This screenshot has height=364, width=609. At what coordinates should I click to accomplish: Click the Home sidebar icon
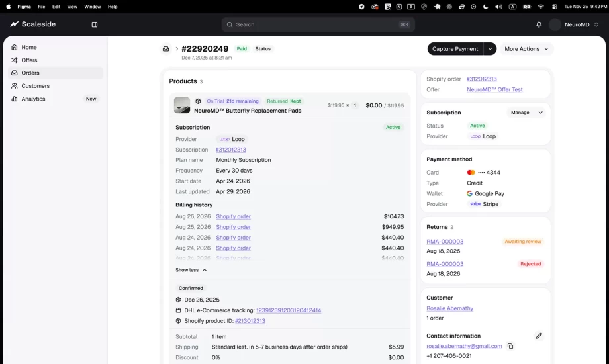coord(15,47)
